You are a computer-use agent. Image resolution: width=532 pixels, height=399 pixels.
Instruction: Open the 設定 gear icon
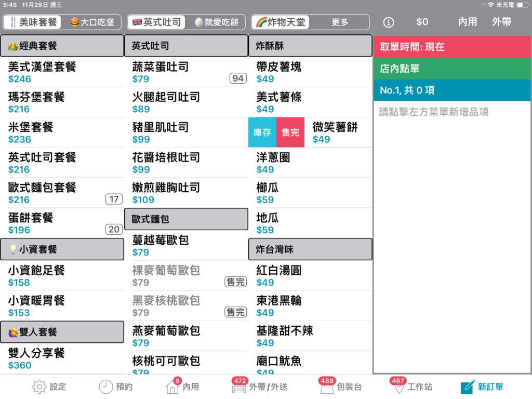[x=39, y=387]
